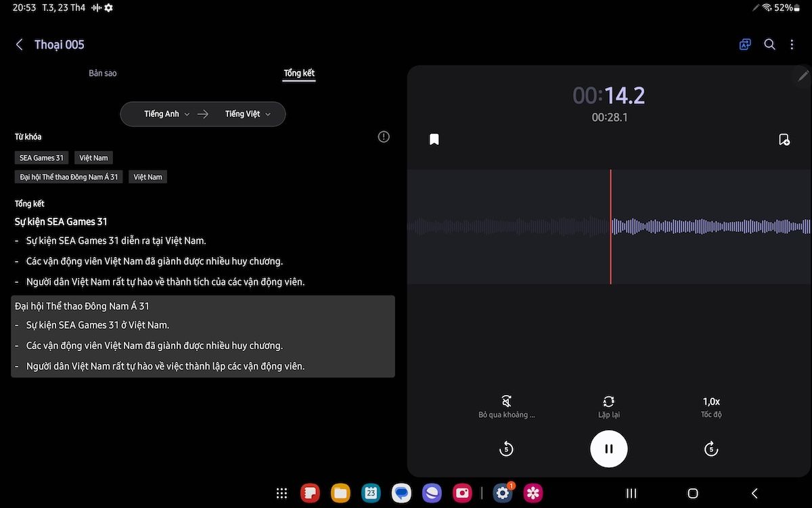Rewind playback by 5 seconds

(506, 448)
